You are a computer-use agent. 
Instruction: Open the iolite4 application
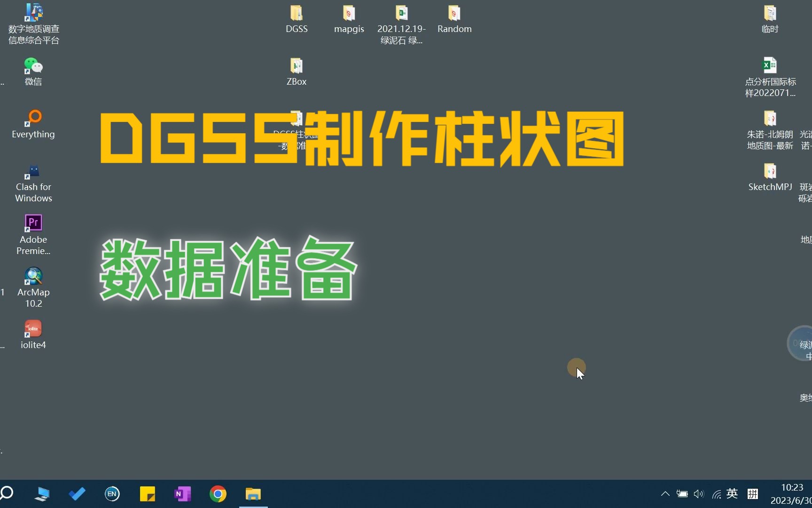click(33, 328)
